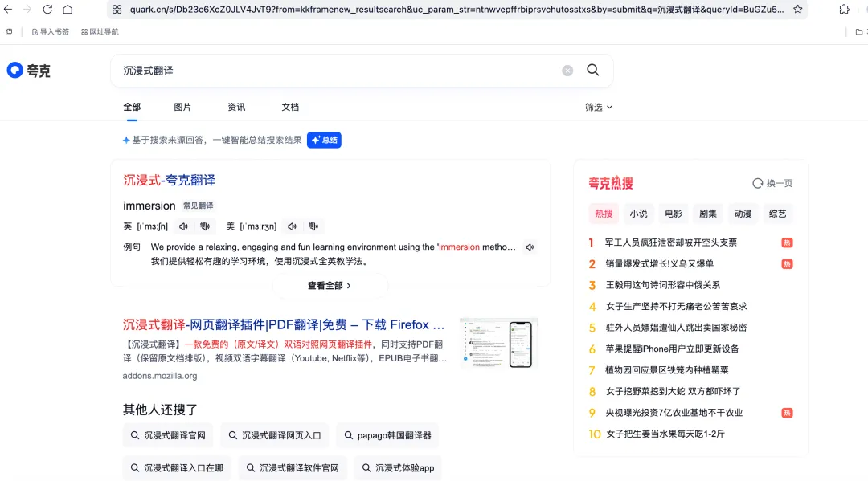Switch to 图片 results tab
This screenshot has height=481, width=868.
(182, 108)
